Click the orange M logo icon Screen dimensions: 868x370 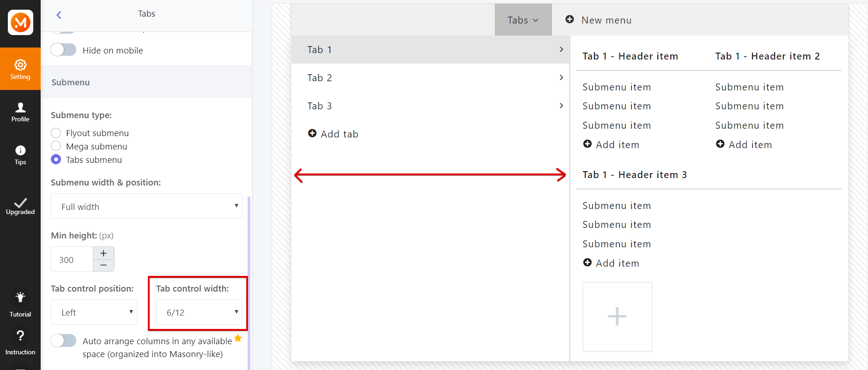point(20,22)
